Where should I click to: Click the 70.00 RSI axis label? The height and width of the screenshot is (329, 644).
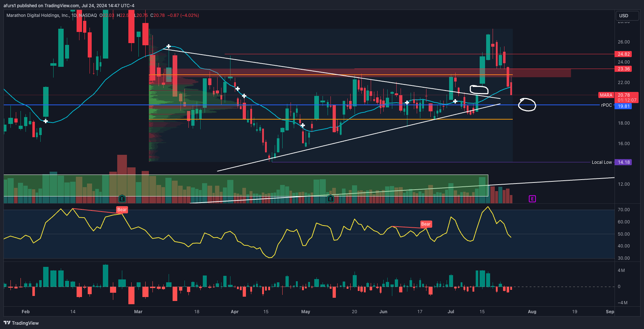624,210
